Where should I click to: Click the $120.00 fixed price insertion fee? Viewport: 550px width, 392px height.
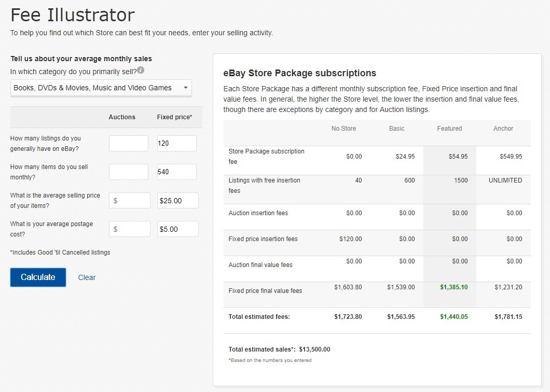351,239
